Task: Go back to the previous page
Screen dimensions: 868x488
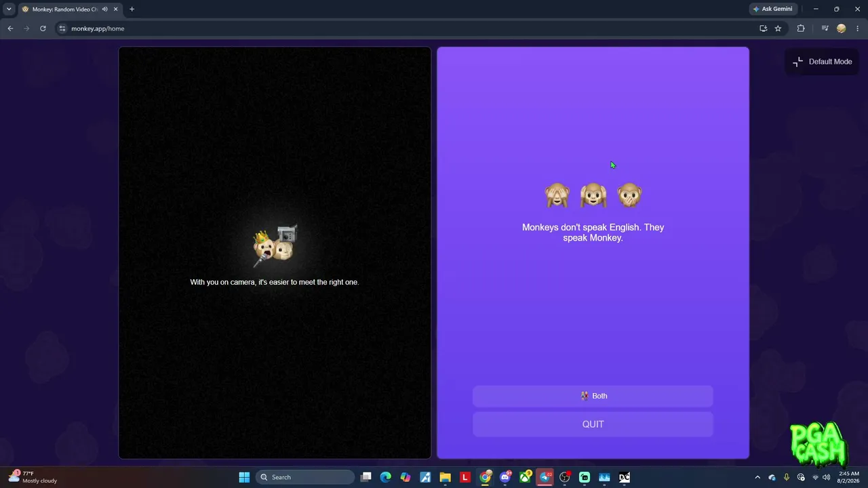Action: (x=10, y=28)
